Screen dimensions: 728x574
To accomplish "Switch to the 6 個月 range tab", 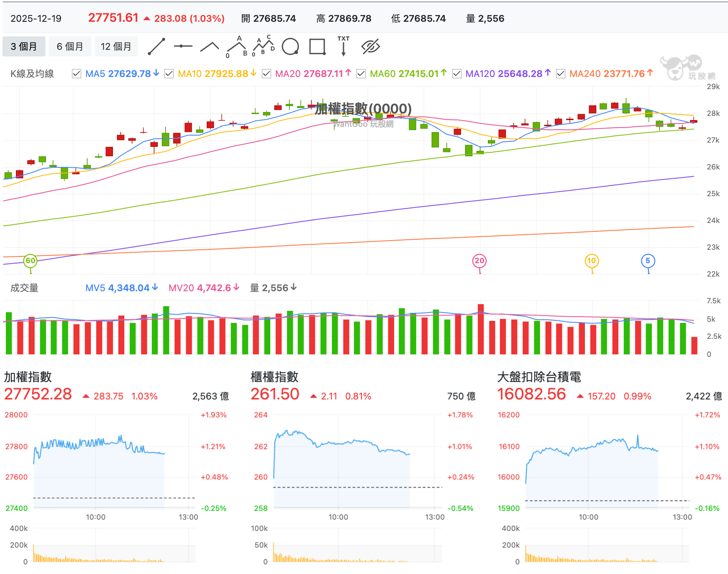I will pyautogui.click(x=70, y=46).
